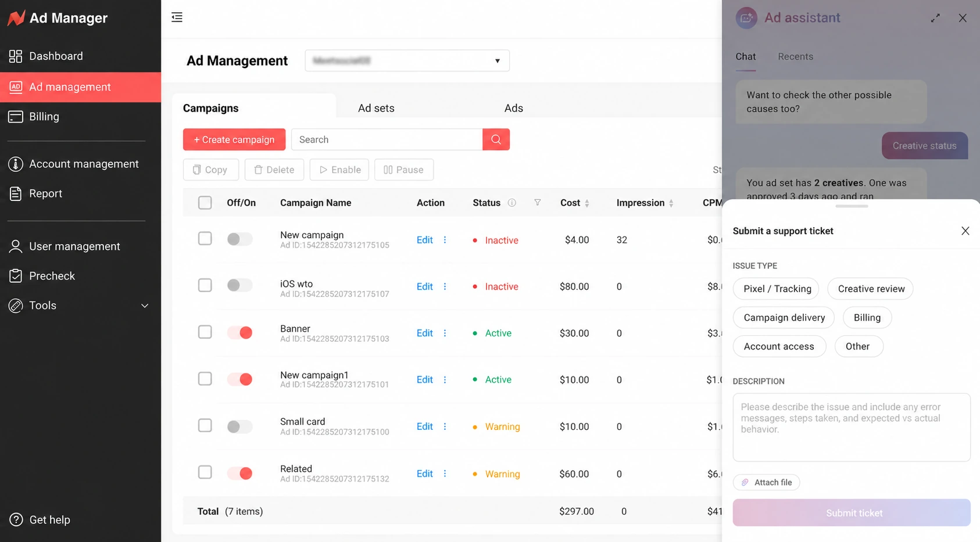Click Submit ticket button

click(852, 512)
